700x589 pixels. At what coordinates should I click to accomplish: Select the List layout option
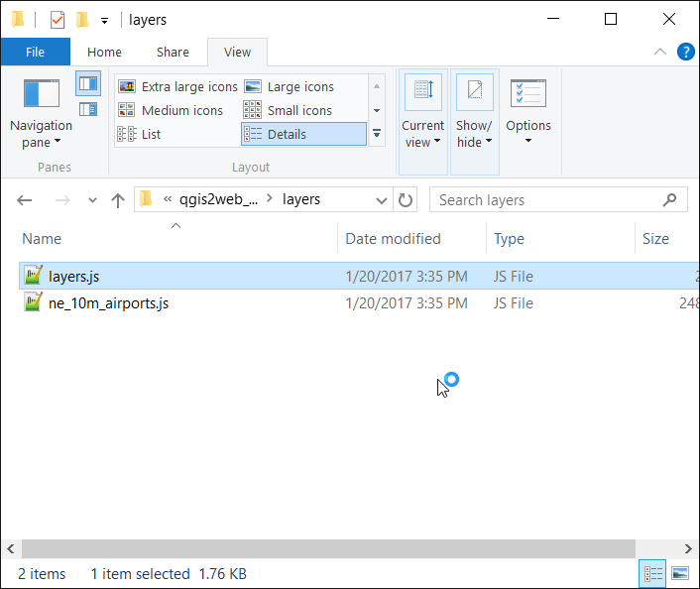pyautogui.click(x=150, y=135)
